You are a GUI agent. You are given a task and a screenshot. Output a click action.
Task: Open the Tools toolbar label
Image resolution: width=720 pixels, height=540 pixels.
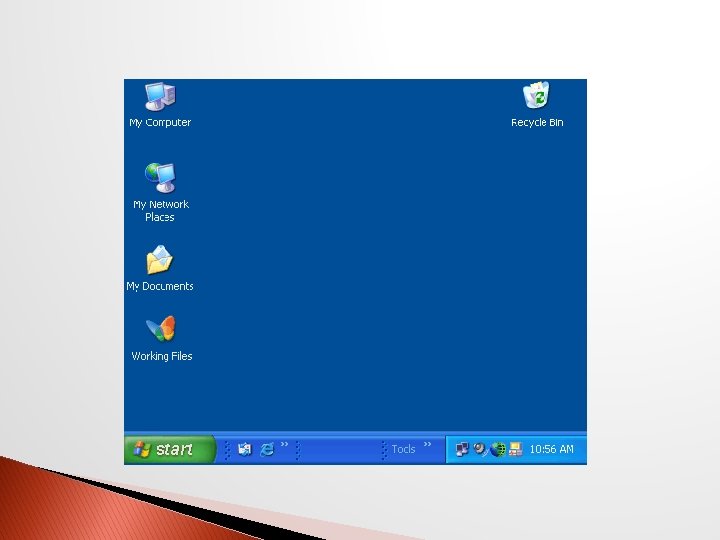(403, 449)
